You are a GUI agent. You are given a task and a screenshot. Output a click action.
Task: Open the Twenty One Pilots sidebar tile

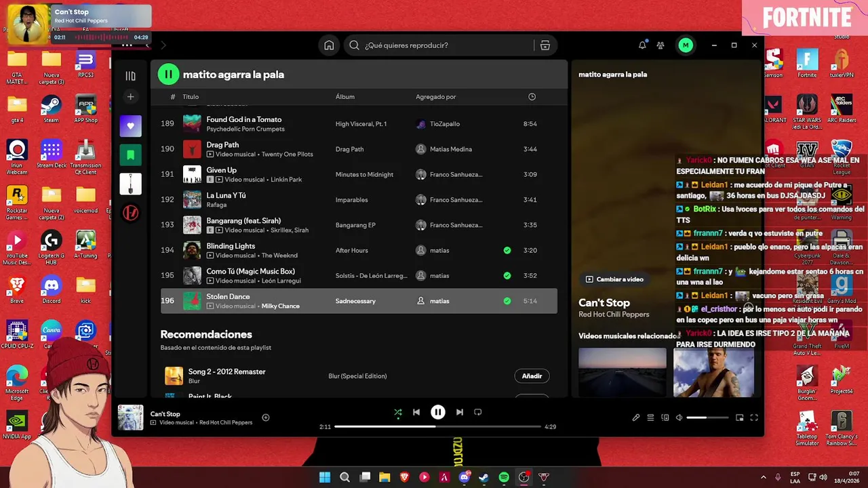[x=131, y=213]
